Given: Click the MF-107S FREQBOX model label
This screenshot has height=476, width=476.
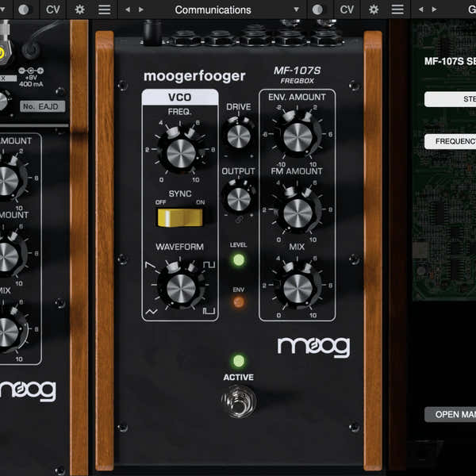Looking at the screenshot, I should [x=297, y=75].
